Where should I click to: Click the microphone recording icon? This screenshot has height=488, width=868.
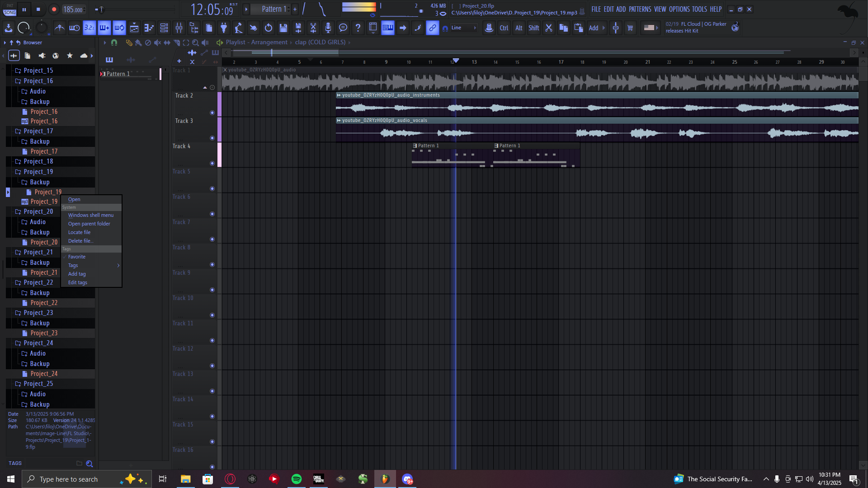[x=328, y=28]
